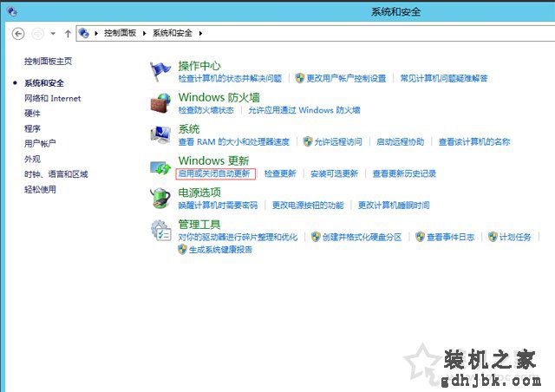
Task: Open 用户帐户 category in sidebar
Action: 40,144
